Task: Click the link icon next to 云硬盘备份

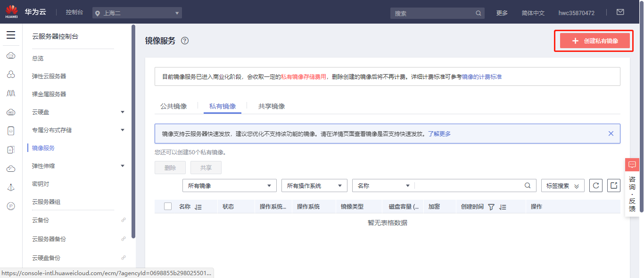Action: click(x=124, y=258)
